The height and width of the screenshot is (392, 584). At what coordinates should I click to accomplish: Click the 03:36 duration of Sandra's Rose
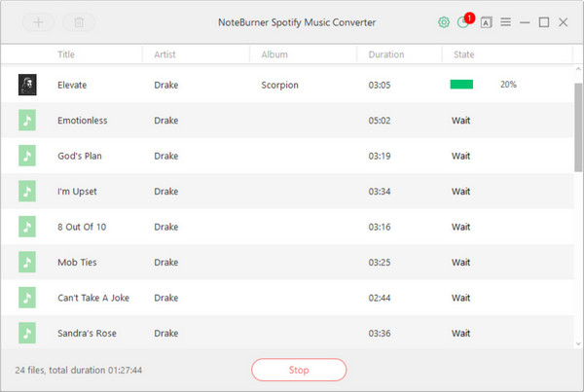tap(380, 334)
